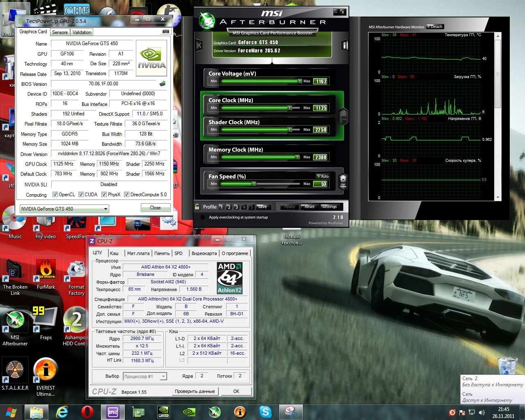Viewport: 525px width, 420px height.
Task: Click the NVIDIA logo in GPU-Z
Action: (x=151, y=58)
